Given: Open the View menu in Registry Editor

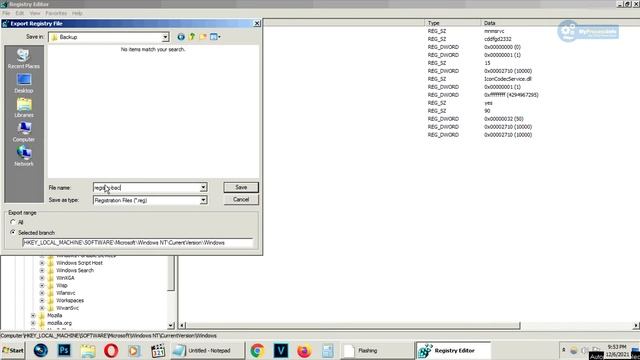Looking at the screenshot, I should (x=35, y=13).
